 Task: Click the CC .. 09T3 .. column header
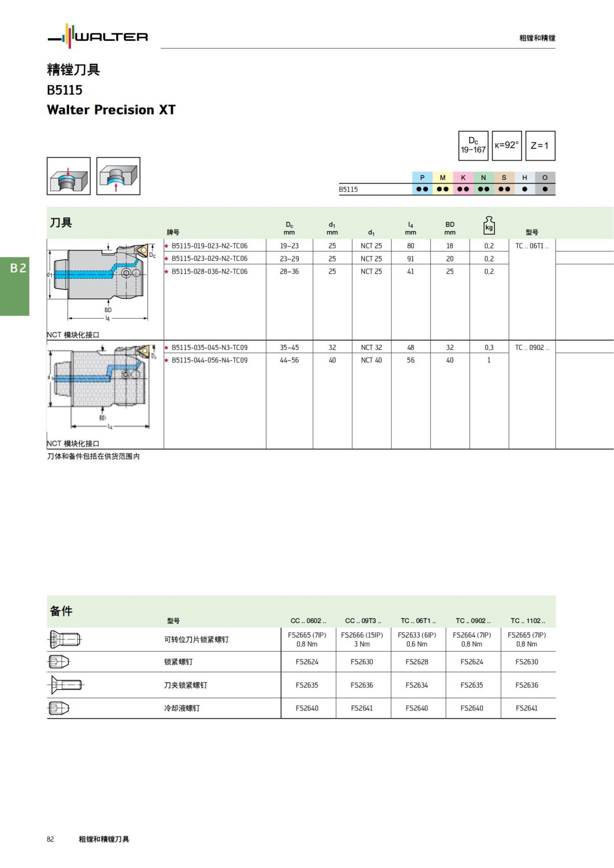363,621
